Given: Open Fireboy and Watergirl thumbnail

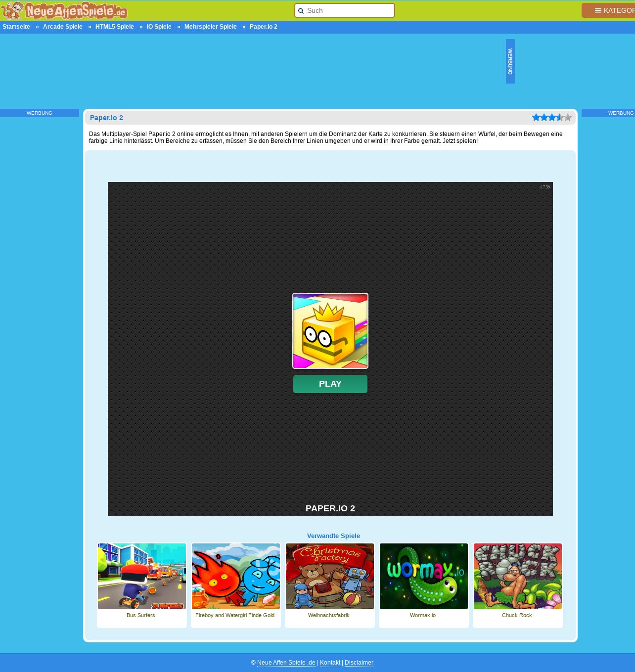Looking at the screenshot, I should point(236,577).
